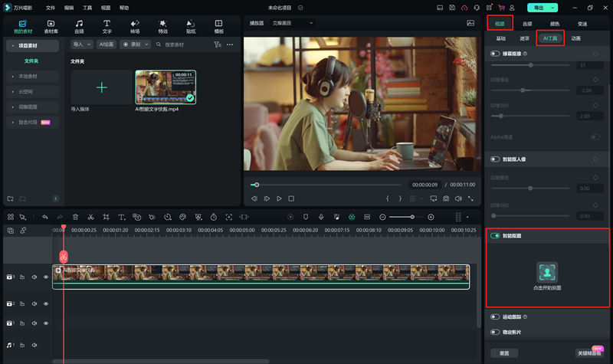Image resolution: width=613 pixels, height=364 pixels.
Task: Take a snapshot with camera icon in player
Action: tap(446, 198)
